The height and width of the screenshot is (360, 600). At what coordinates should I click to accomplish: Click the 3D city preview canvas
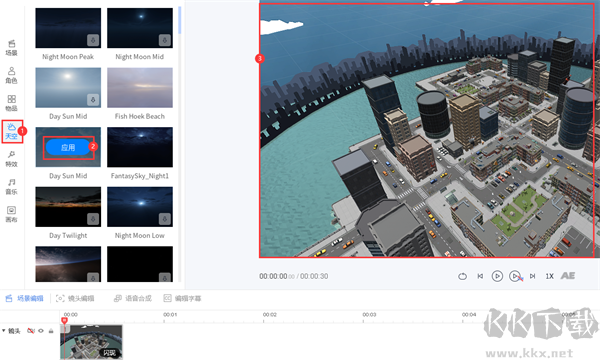click(x=427, y=130)
